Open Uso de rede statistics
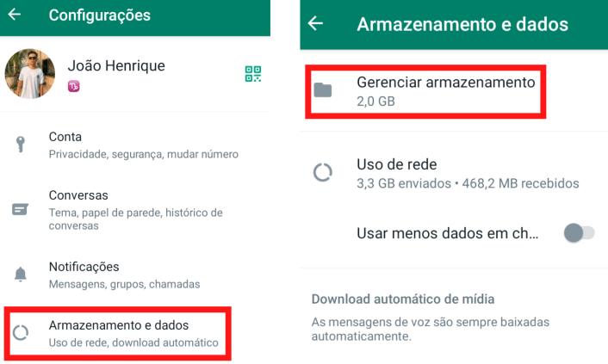The width and height of the screenshot is (608, 364). click(x=454, y=173)
